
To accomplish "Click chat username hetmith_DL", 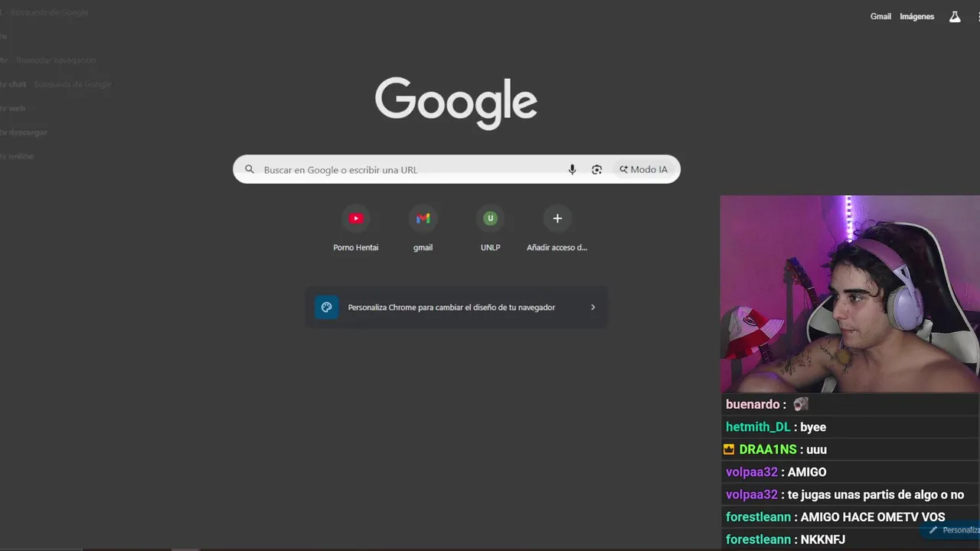I will [x=758, y=427].
